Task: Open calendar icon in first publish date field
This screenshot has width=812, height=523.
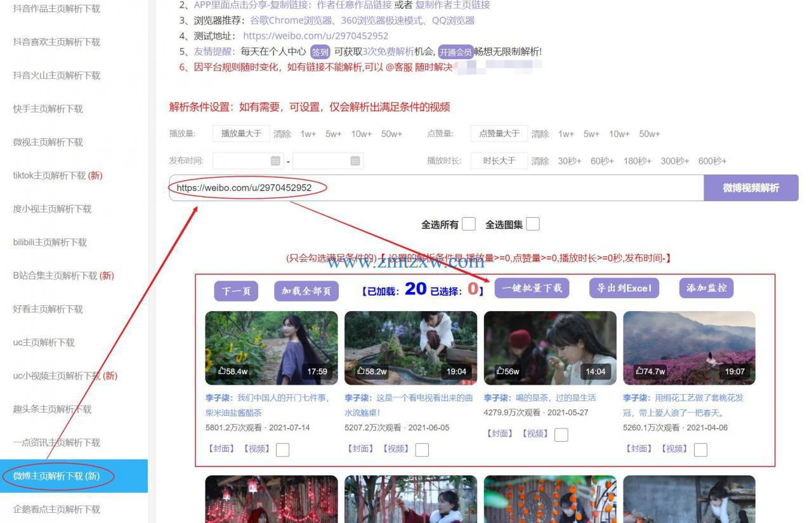Action: [275, 161]
